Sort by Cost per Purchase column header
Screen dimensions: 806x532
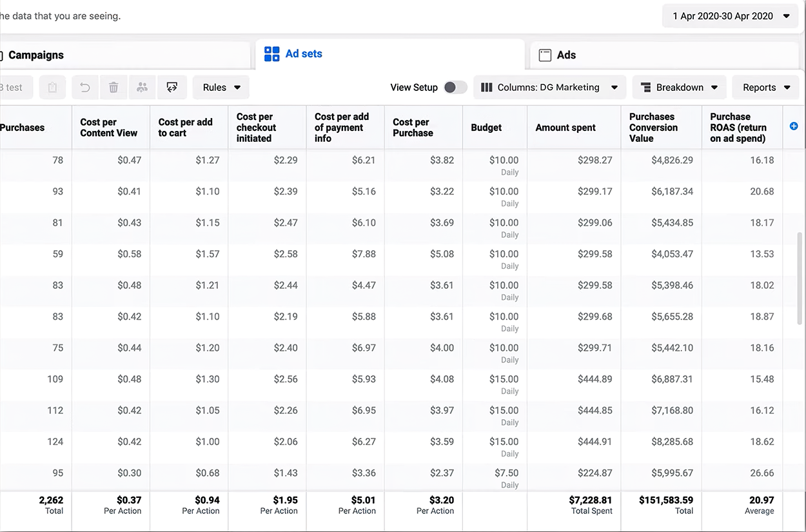pos(413,128)
